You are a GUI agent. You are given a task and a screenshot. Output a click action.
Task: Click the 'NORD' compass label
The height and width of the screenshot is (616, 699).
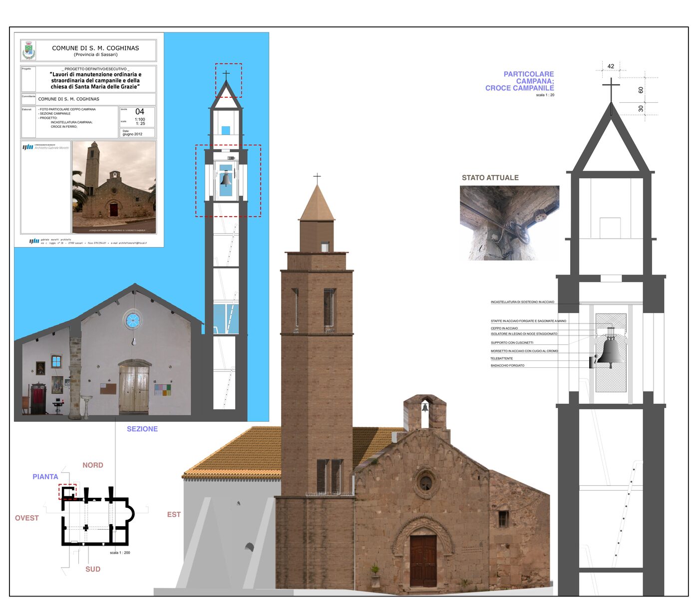(x=93, y=465)
